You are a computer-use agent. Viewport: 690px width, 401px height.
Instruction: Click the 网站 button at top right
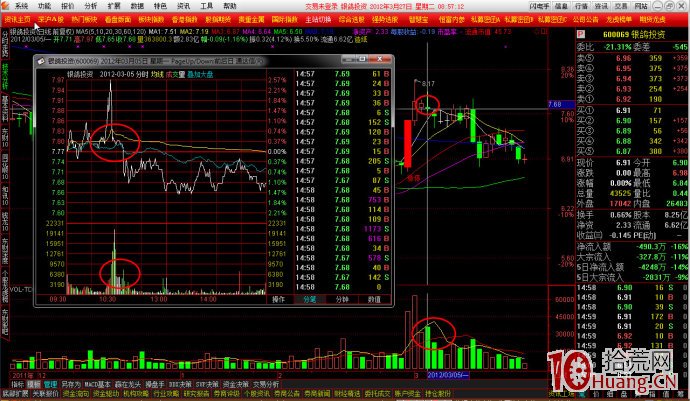point(641,6)
